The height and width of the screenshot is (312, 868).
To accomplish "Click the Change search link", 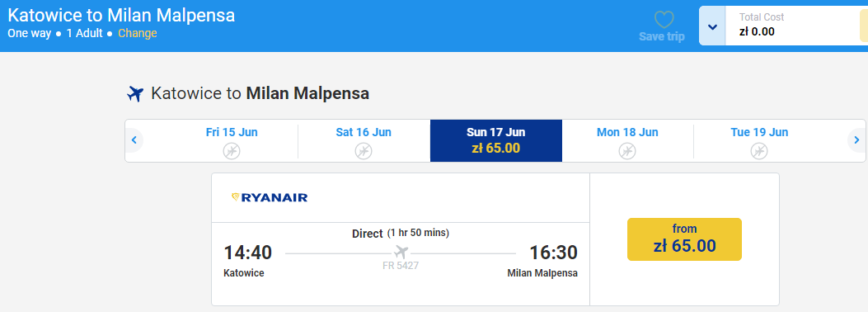I will (x=138, y=33).
